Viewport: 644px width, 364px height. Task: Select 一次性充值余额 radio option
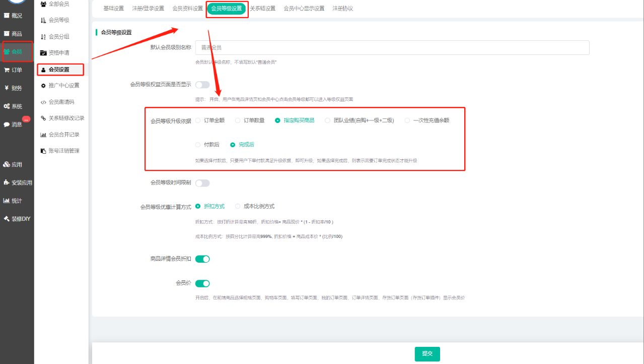[407, 120]
